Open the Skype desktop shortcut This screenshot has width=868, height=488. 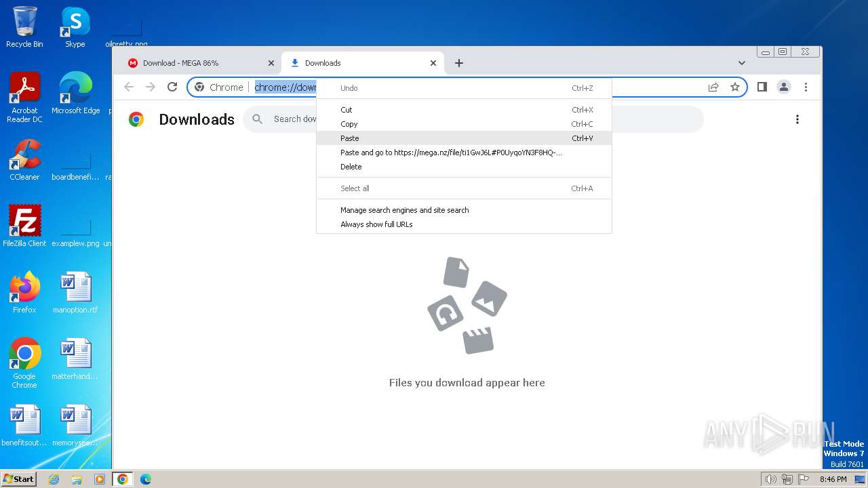point(75,27)
